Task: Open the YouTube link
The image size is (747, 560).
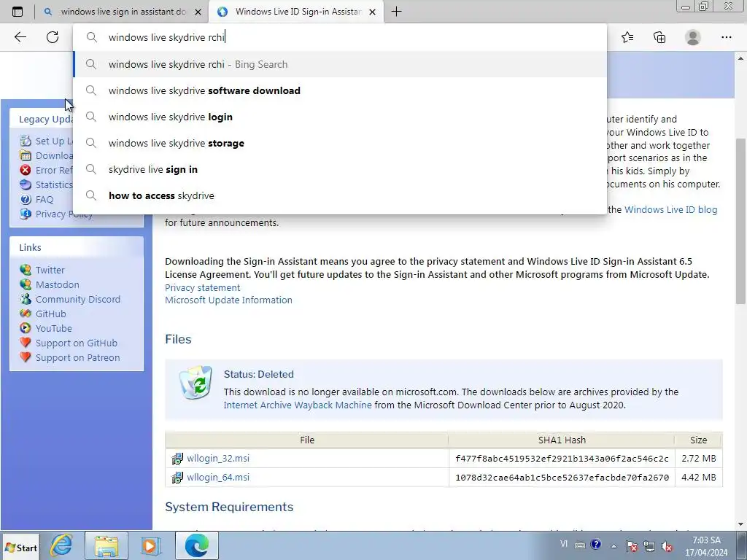Action: point(54,328)
